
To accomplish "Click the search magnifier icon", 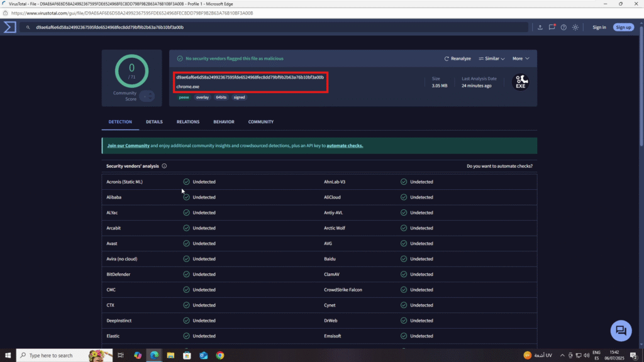I will pos(28,28).
